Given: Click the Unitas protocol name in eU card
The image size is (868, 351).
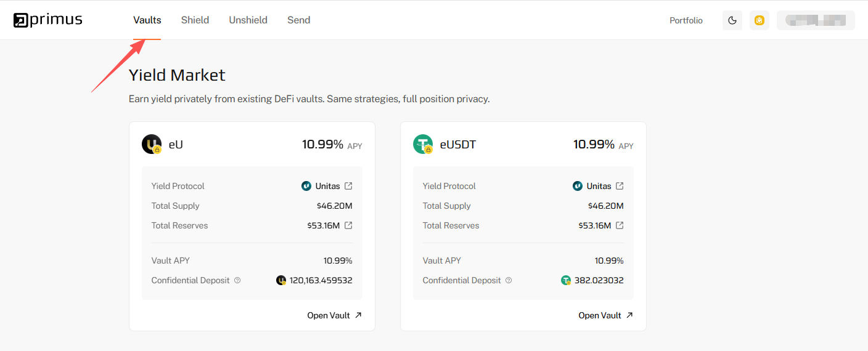Looking at the screenshot, I should pyautogui.click(x=327, y=186).
